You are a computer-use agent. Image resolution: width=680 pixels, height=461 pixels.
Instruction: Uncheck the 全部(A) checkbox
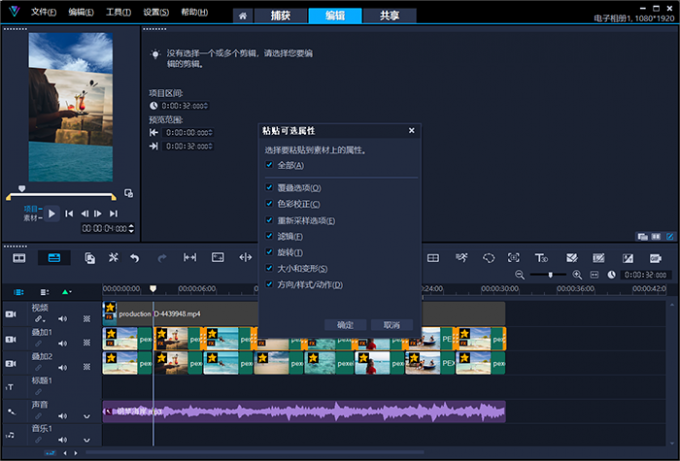pos(269,165)
